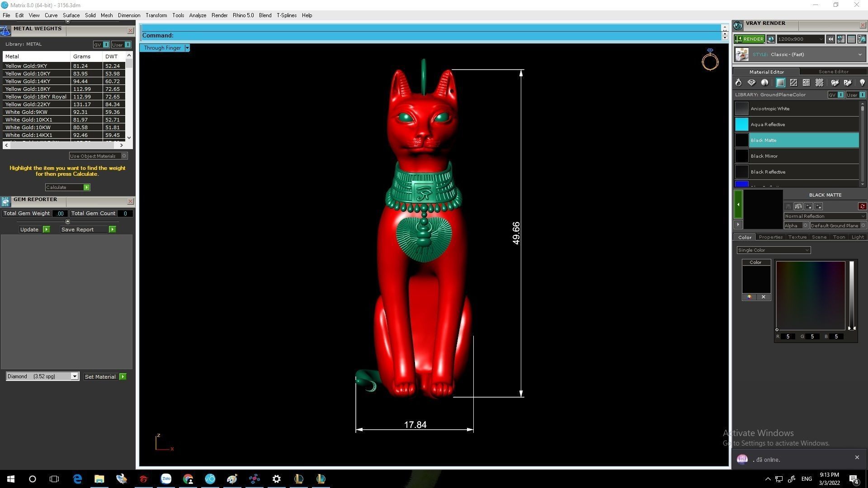Expand the small arrow below material preview

point(738,225)
